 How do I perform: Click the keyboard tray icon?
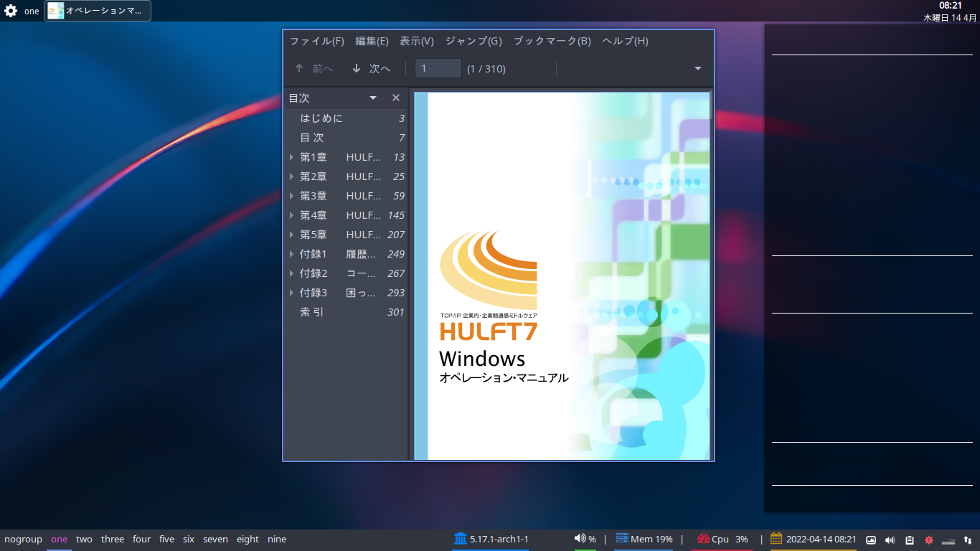(x=948, y=540)
